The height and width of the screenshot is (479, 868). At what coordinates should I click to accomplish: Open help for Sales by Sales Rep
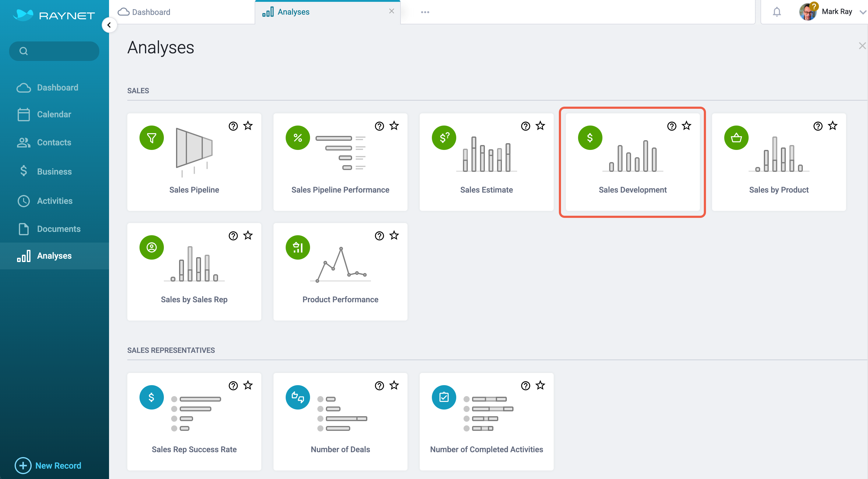[x=233, y=236]
